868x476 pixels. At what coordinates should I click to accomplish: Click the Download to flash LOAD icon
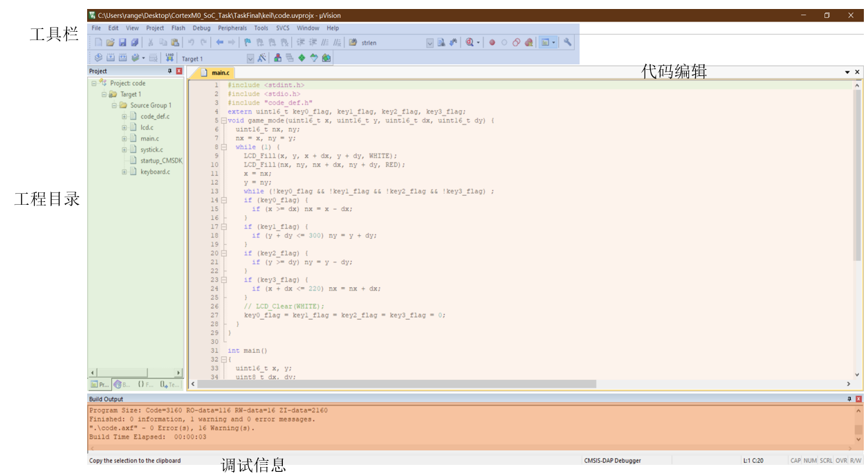pos(169,58)
